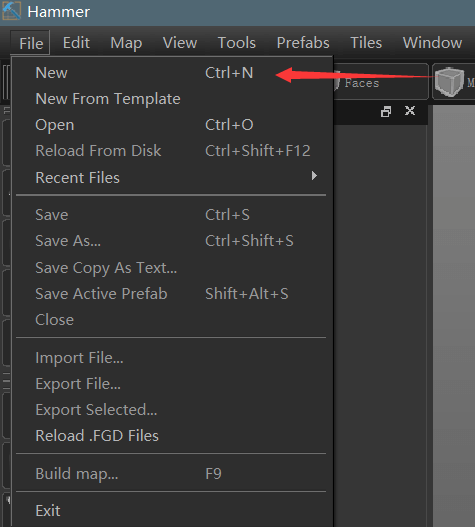Choose Open in the File menu
The image size is (475, 527).
coord(171,125)
